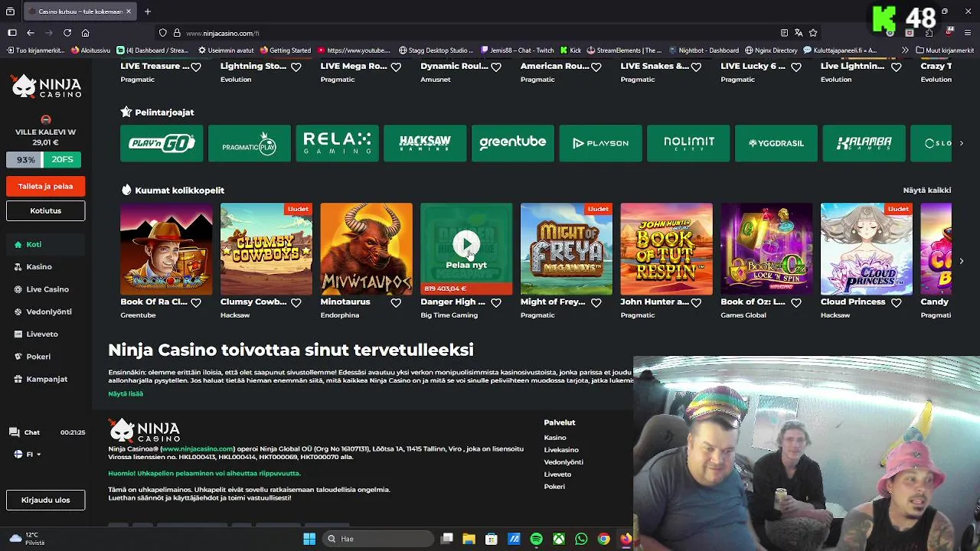Favorite Danger High with heart icon
The width and height of the screenshot is (980, 551).
496,303
